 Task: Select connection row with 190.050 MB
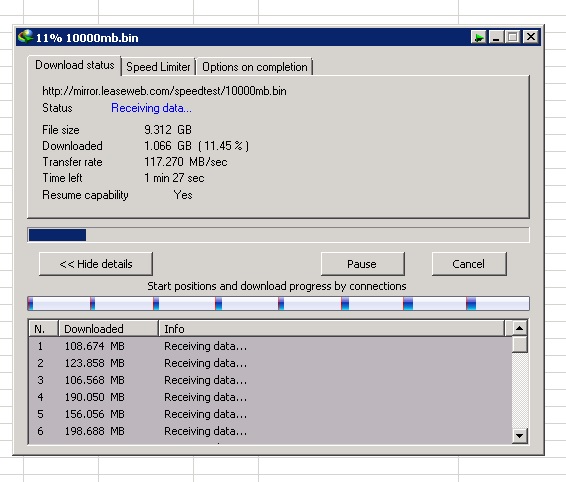[x=270, y=397]
